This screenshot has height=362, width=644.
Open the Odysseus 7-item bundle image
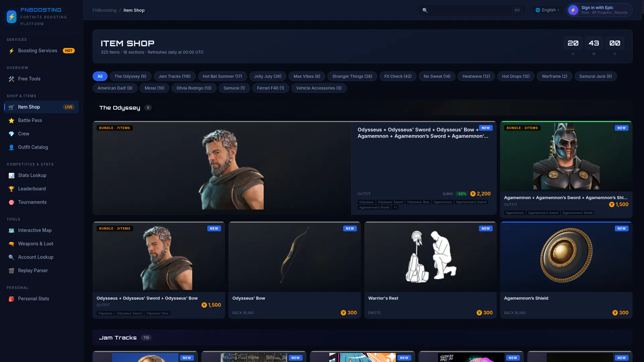222,168
